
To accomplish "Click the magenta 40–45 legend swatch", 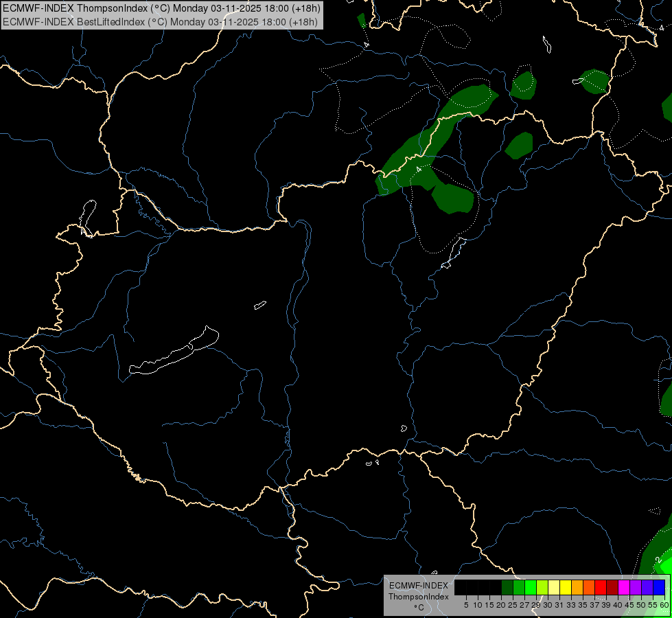I will pyautogui.click(x=624, y=587).
